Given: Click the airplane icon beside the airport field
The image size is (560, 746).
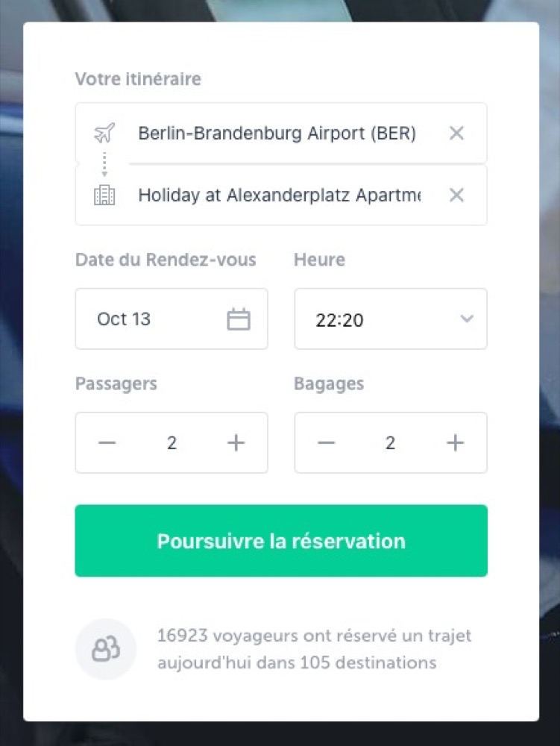Looking at the screenshot, I should (x=104, y=133).
